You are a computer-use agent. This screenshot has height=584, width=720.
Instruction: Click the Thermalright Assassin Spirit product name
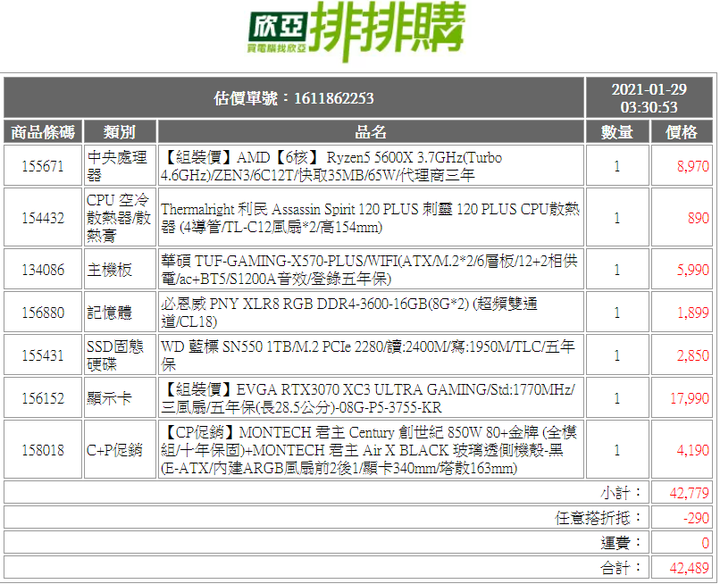point(370,218)
